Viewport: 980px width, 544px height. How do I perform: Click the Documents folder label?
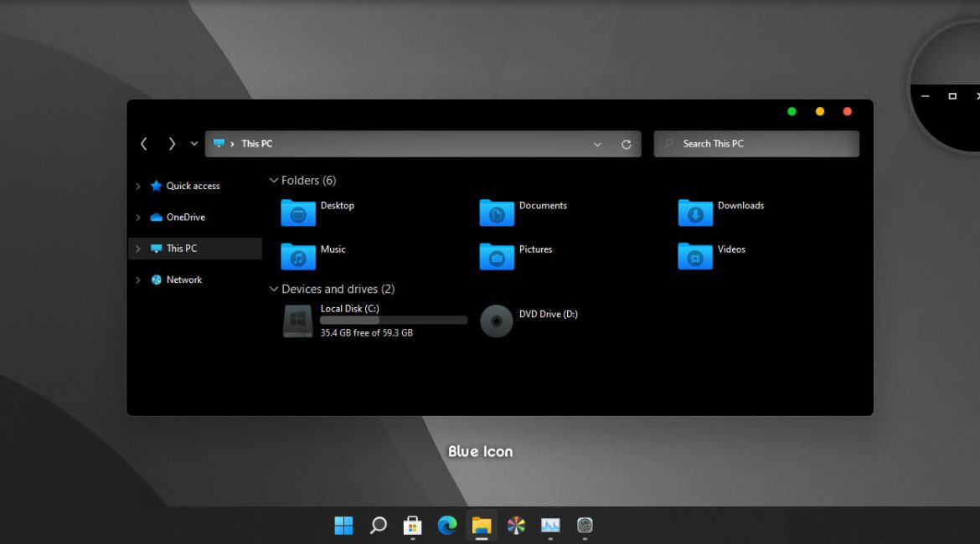[543, 206]
